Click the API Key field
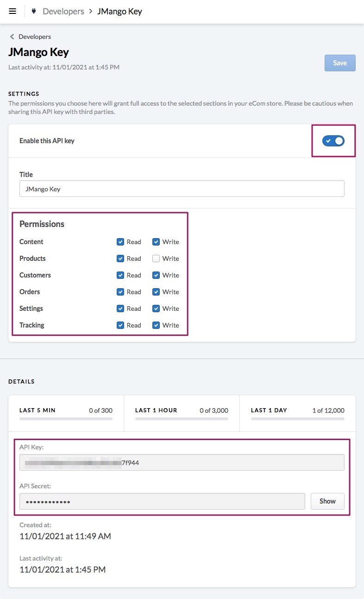This screenshot has height=599, width=364. (x=182, y=462)
